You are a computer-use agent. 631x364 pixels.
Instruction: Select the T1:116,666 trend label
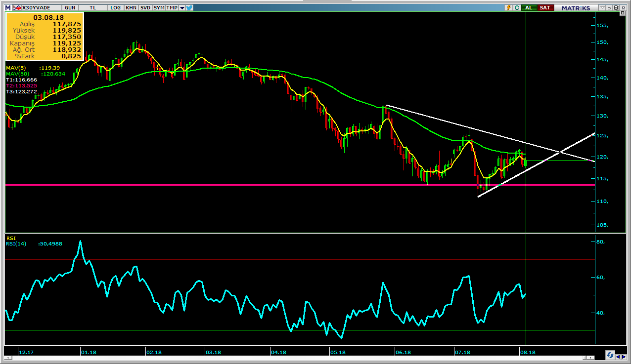[21, 80]
